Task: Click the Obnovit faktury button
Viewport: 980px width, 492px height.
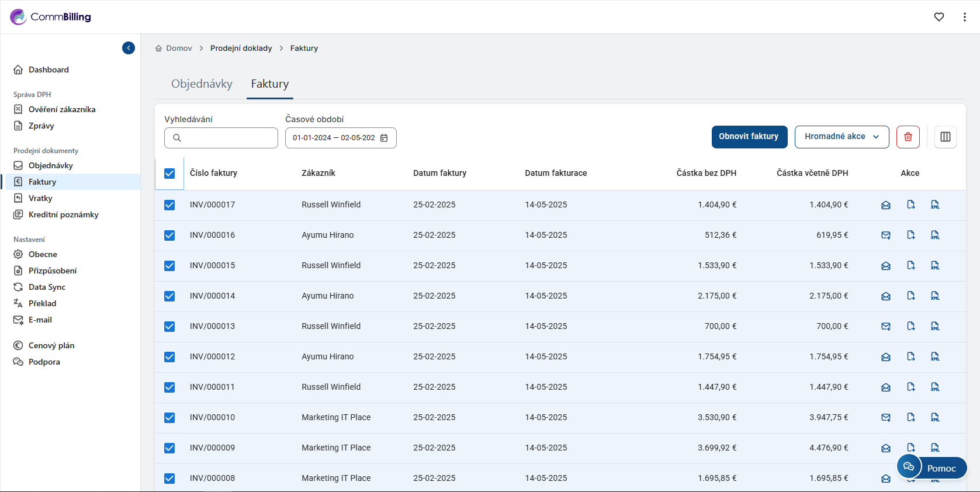Action: (749, 137)
